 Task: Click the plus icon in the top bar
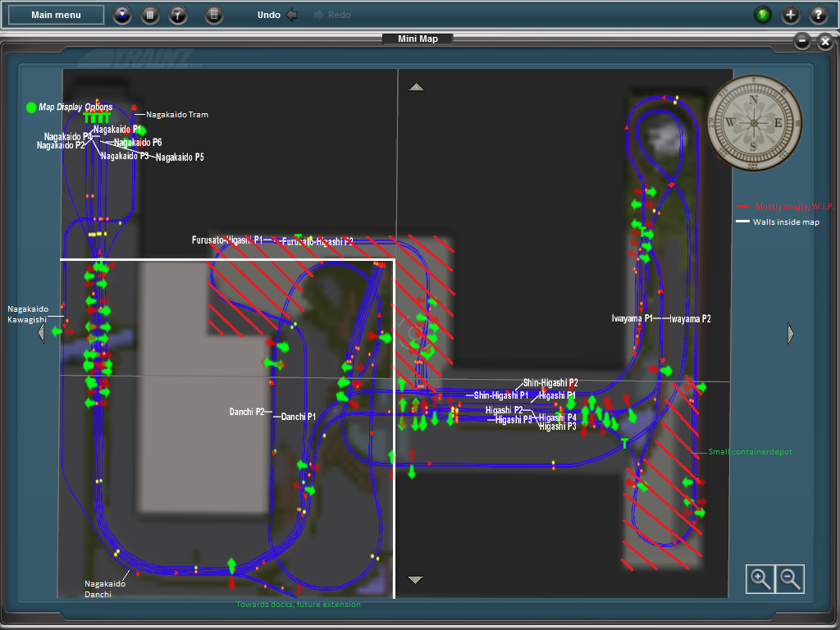[790, 15]
